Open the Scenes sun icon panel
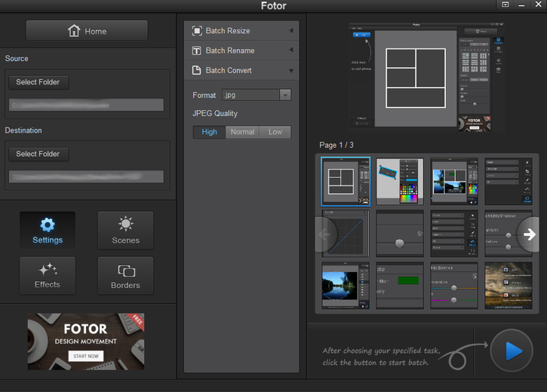Image resolution: width=547 pixels, height=392 pixels. 125,231
